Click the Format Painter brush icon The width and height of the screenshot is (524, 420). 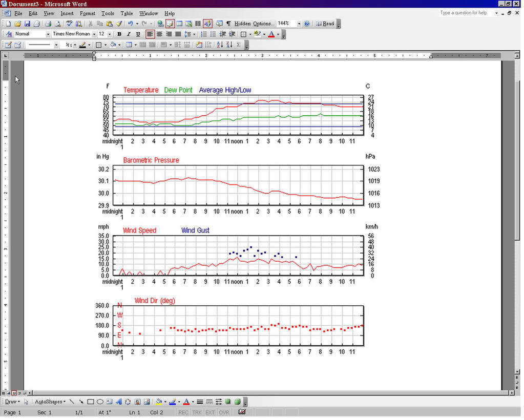(119, 24)
